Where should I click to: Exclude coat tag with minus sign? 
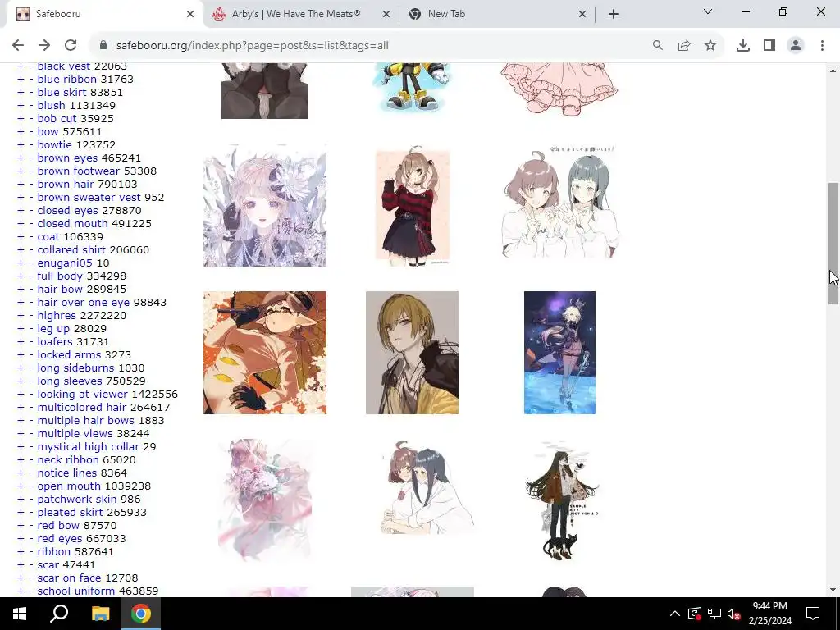point(31,237)
